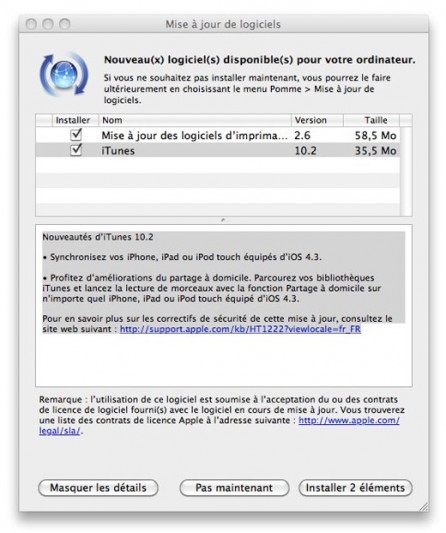Click the 2.6 version cell
446x533 pixels.
pos(302,135)
